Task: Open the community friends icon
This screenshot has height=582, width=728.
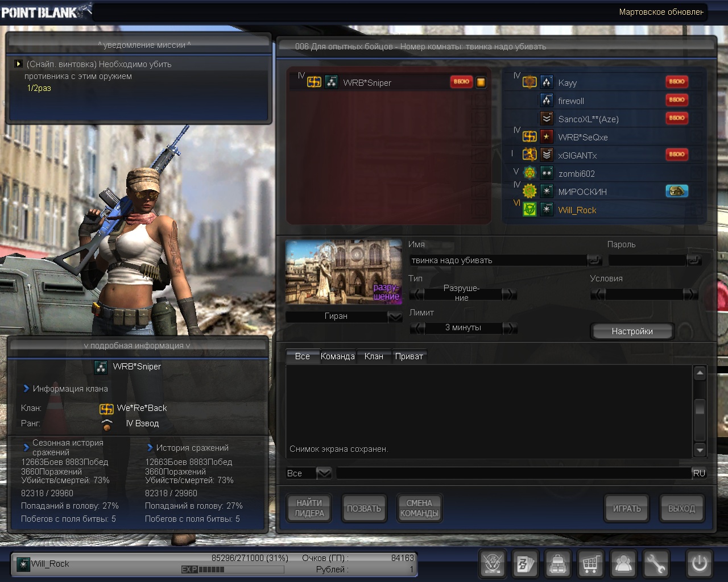Action: 623,564
